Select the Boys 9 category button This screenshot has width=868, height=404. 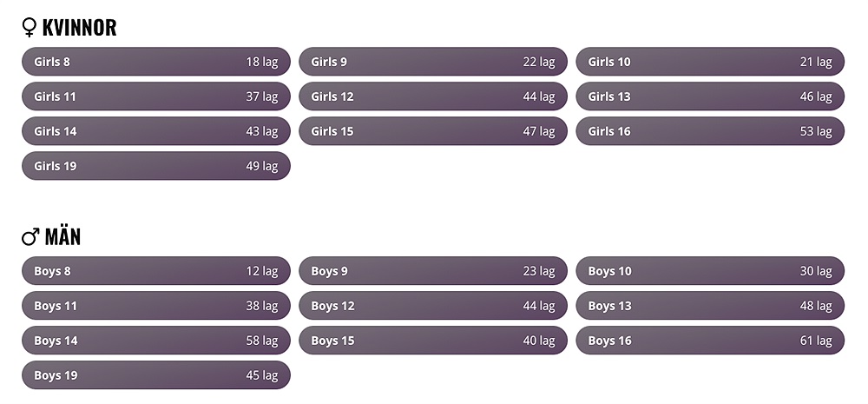[x=432, y=271]
